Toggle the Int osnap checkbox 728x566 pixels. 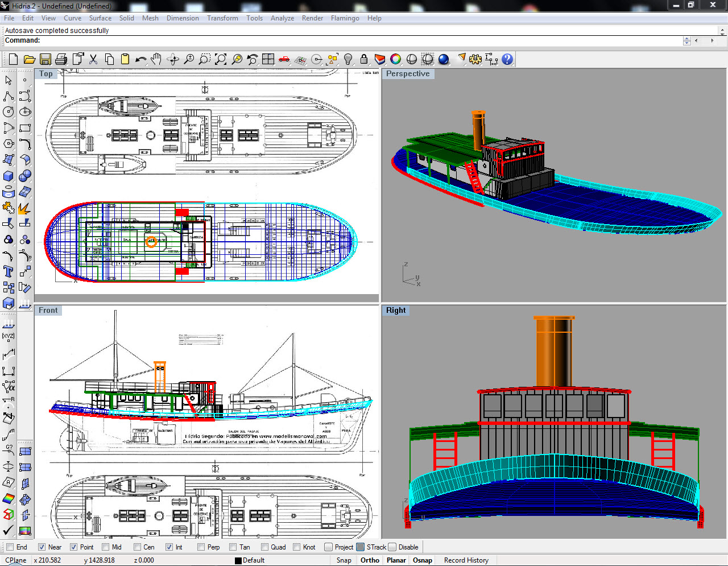click(169, 547)
